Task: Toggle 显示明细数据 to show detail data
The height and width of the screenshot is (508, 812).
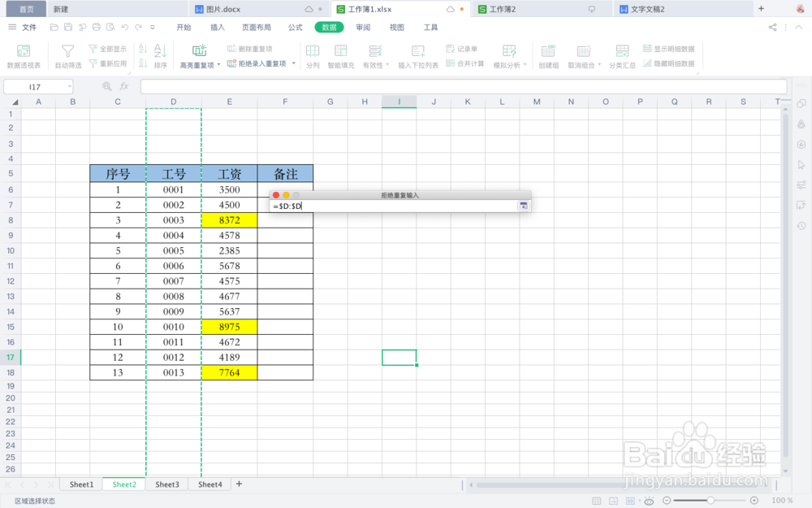Action: 666,48
